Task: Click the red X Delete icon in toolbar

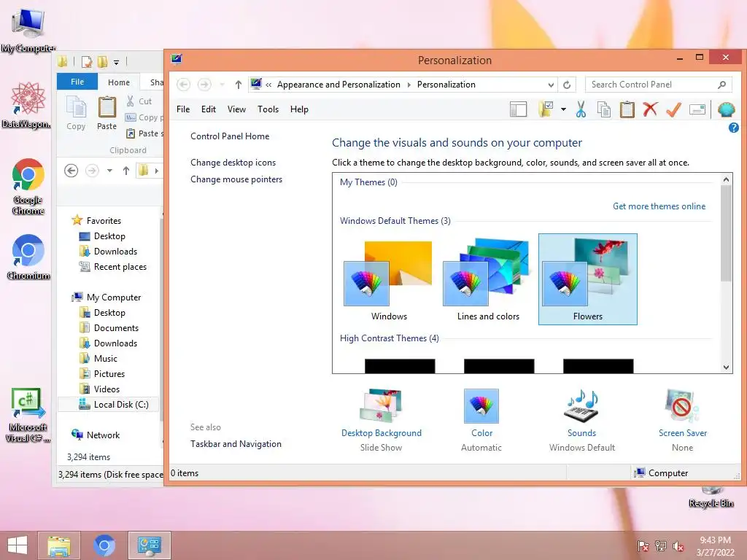Action: [650, 109]
